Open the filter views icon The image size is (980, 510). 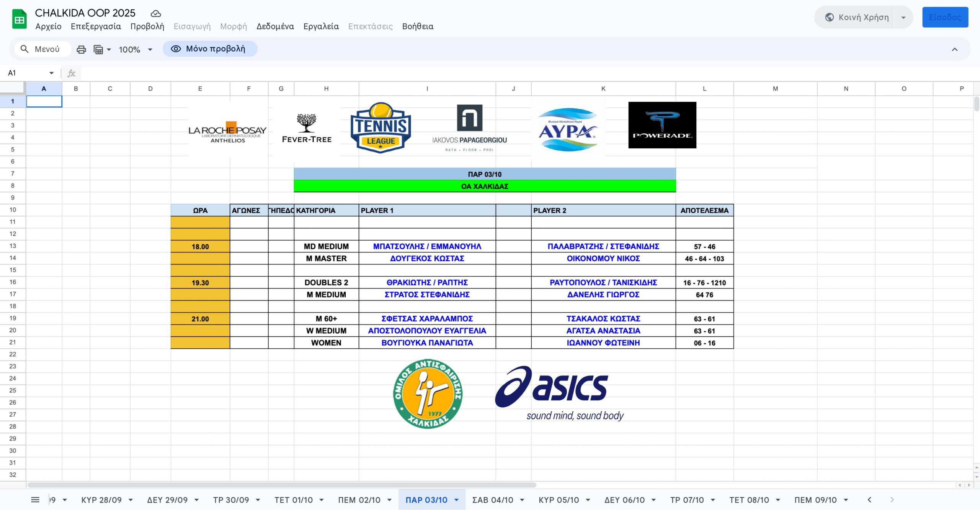[x=99, y=49]
